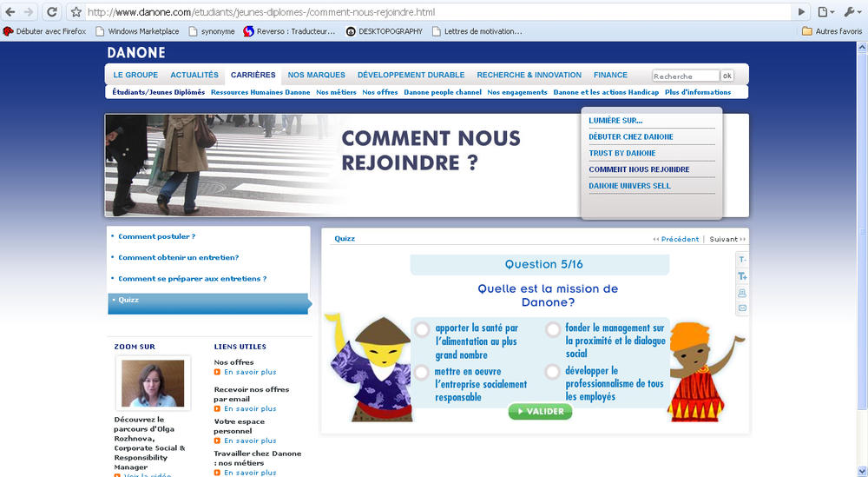The height and width of the screenshot is (477, 868).
Task: Open Nos engagements link
Action: click(517, 92)
